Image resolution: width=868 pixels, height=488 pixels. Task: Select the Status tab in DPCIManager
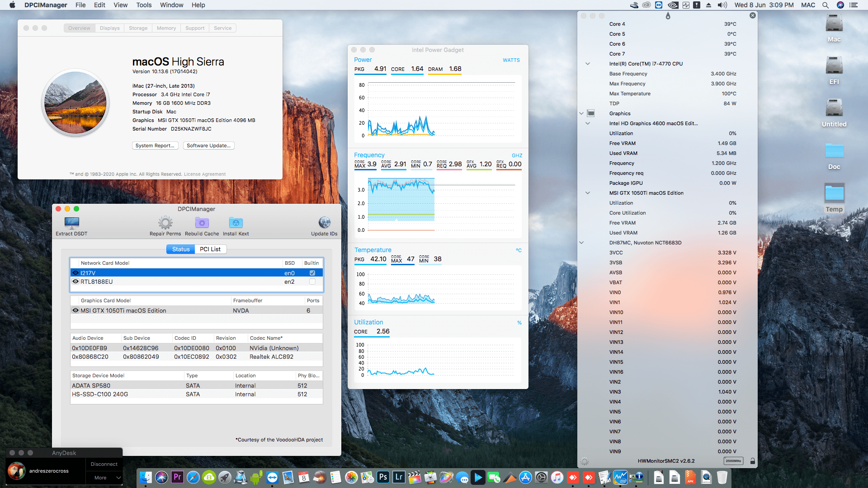click(181, 249)
